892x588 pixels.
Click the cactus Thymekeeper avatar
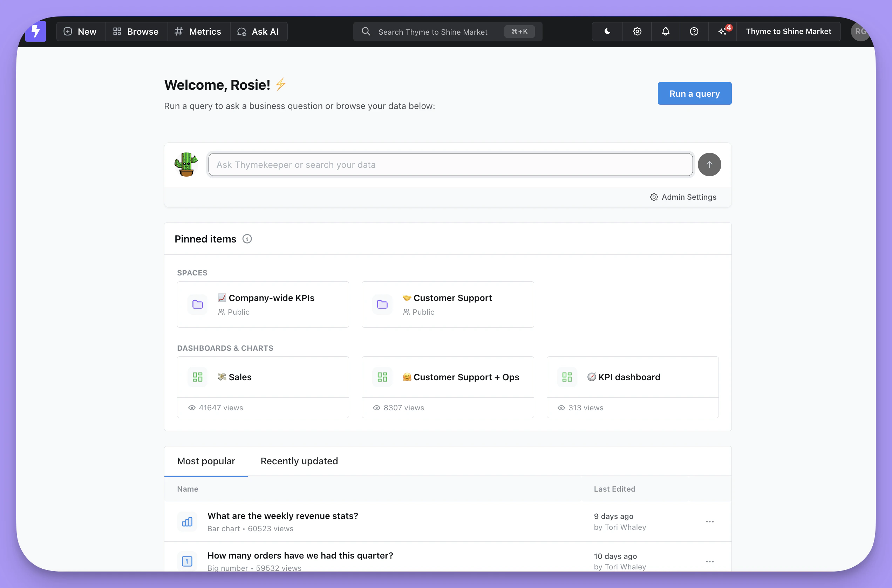[x=186, y=165]
